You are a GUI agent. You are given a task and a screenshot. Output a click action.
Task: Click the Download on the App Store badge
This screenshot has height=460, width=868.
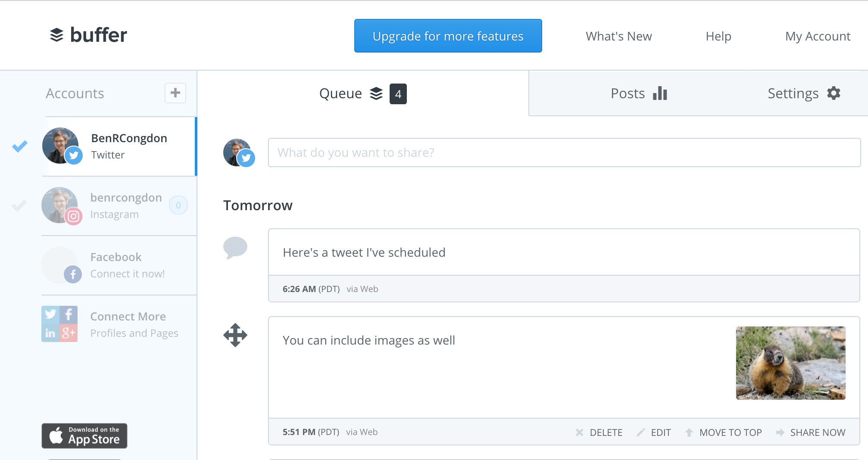(84, 436)
